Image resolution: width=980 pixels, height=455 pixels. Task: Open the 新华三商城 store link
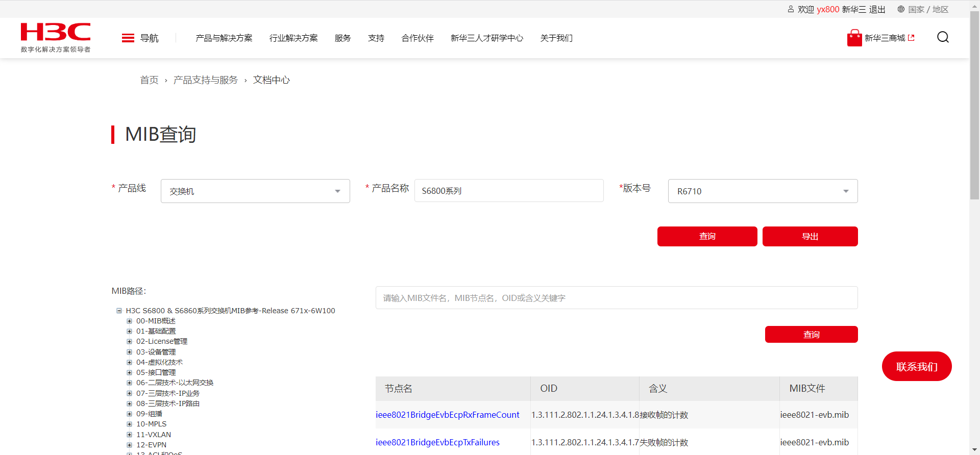[x=885, y=38]
